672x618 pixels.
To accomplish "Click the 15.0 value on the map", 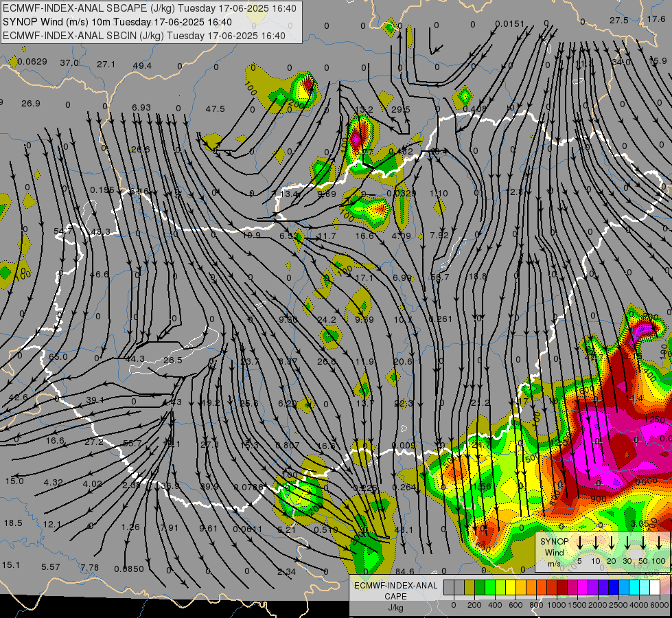I will coord(14,481).
